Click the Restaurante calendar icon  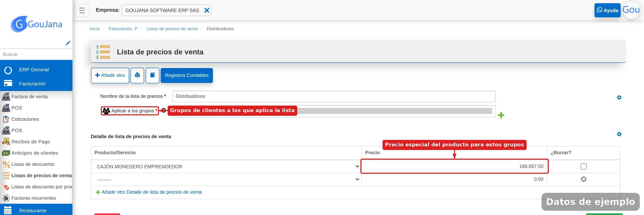8,210
